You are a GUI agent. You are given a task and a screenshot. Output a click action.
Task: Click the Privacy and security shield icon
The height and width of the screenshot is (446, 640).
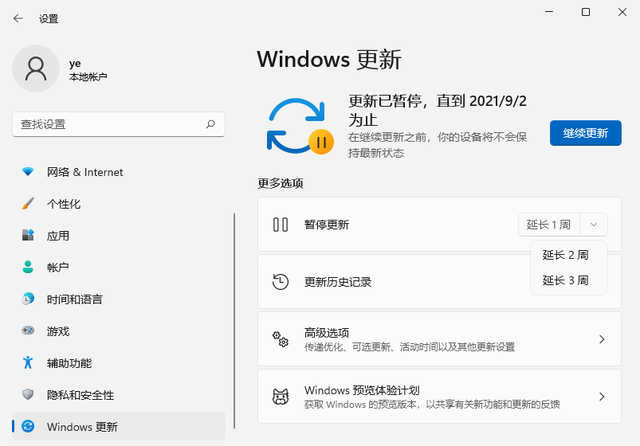point(28,394)
